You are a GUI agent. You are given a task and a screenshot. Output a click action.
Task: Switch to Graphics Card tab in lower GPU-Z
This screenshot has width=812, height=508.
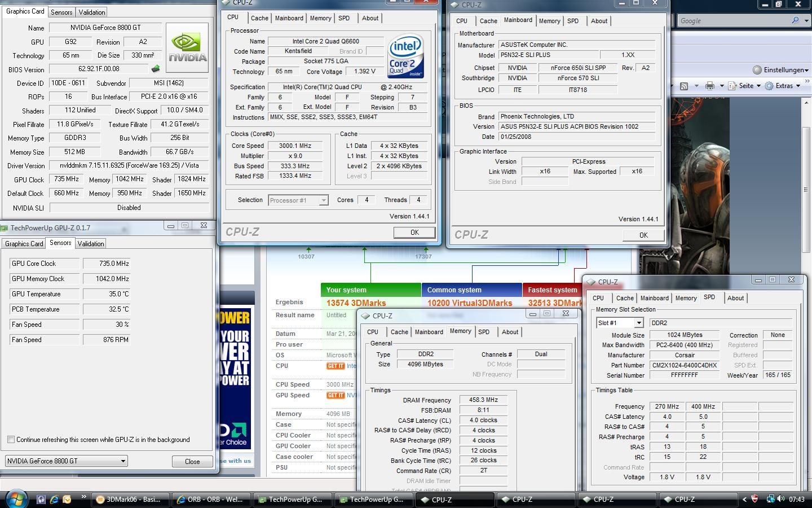24,243
